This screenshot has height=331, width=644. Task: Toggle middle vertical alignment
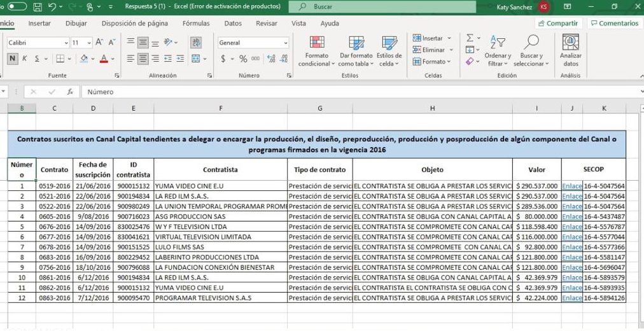coord(143,42)
